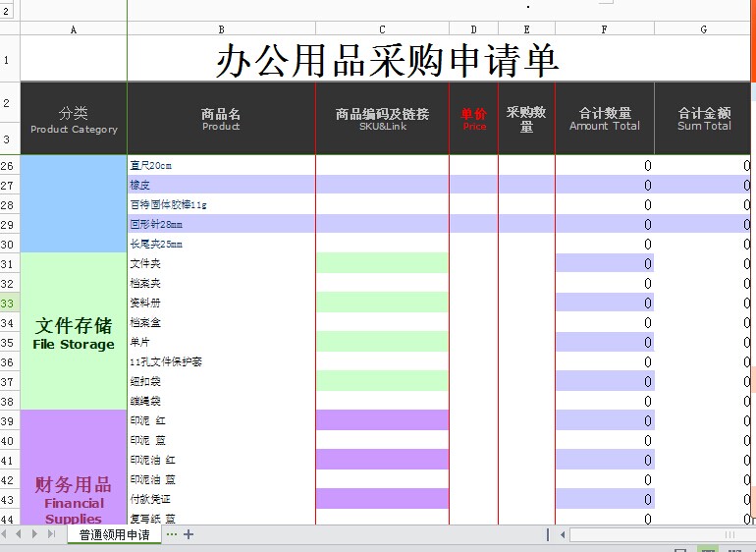The height and width of the screenshot is (552, 756).
Task: Click the Price cell in the 直尺20cm row
Action: click(473, 166)
